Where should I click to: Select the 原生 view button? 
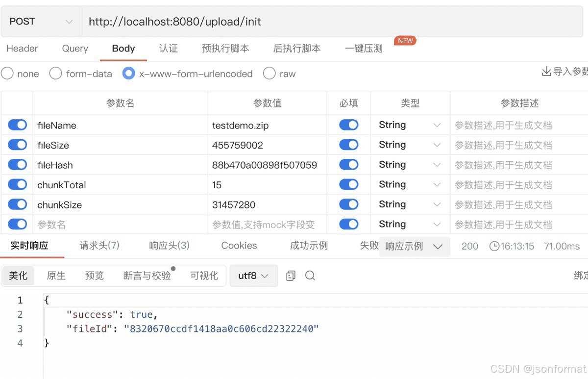[56, 276]
